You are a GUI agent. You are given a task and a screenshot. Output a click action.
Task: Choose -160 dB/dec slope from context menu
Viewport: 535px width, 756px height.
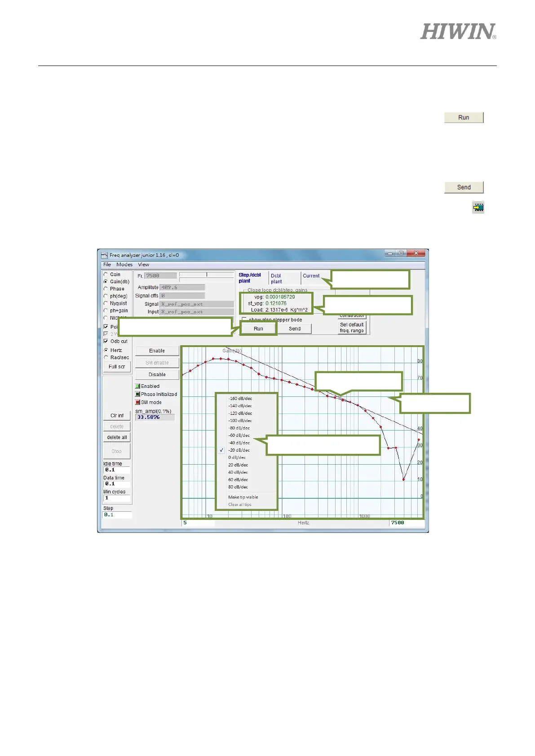click(240, 398)
